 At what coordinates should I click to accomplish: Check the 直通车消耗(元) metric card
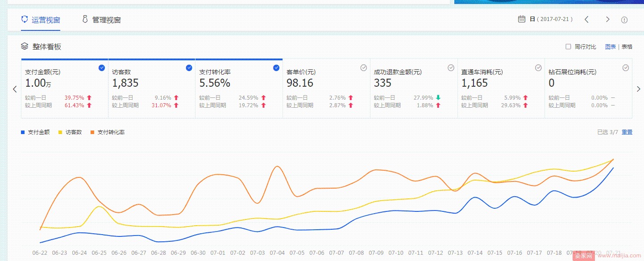(x=538, y=67)
